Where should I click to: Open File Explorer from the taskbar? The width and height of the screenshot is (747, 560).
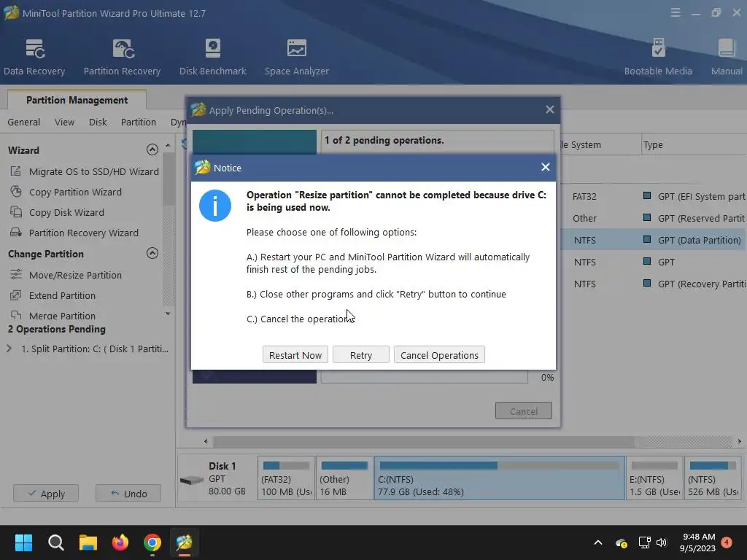tap(88, 542)
